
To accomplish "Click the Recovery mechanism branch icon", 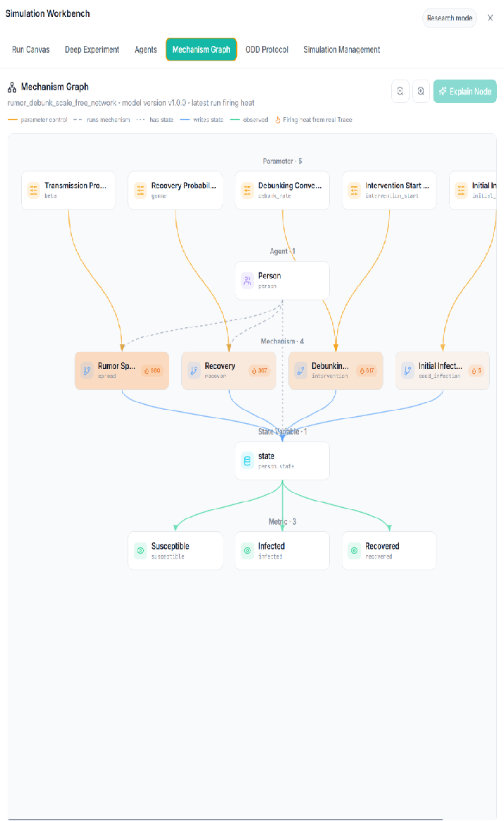I will point(194,371).
